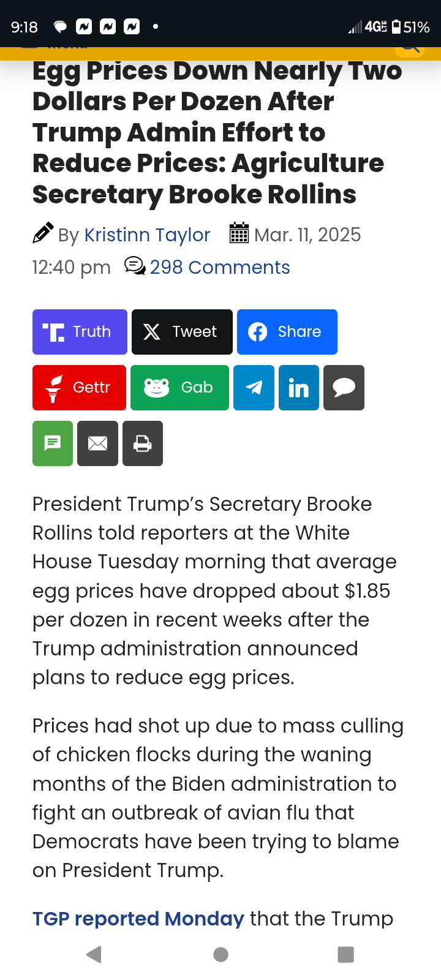
Task: Share via the red Gettr button
Action: [x=79, y=388]
